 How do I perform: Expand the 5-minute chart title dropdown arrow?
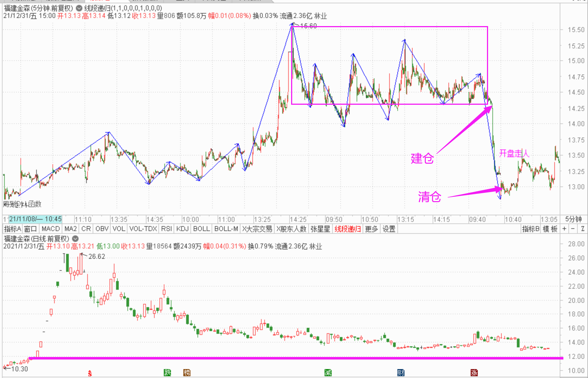79,8
